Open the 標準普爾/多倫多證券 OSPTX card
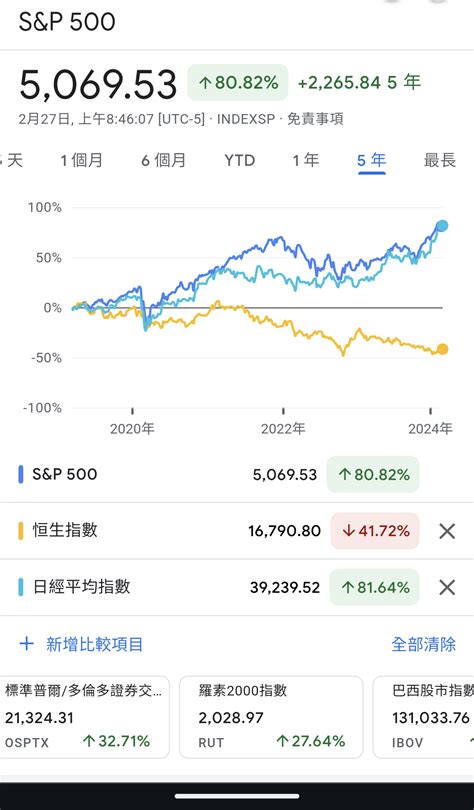The height and width of the screenshot is (810, 474). pos(85,717)
